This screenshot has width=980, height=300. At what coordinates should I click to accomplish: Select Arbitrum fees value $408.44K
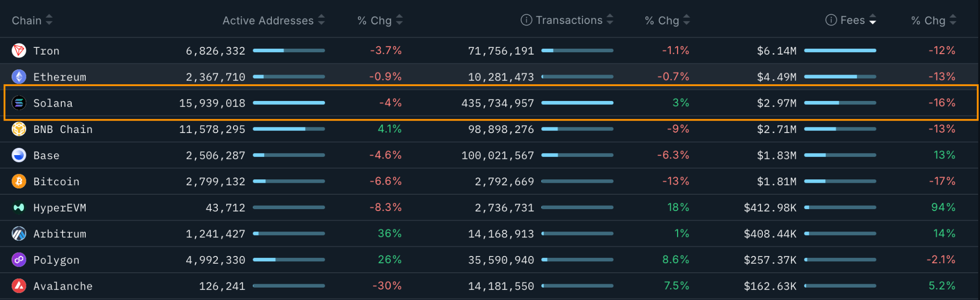770,234
